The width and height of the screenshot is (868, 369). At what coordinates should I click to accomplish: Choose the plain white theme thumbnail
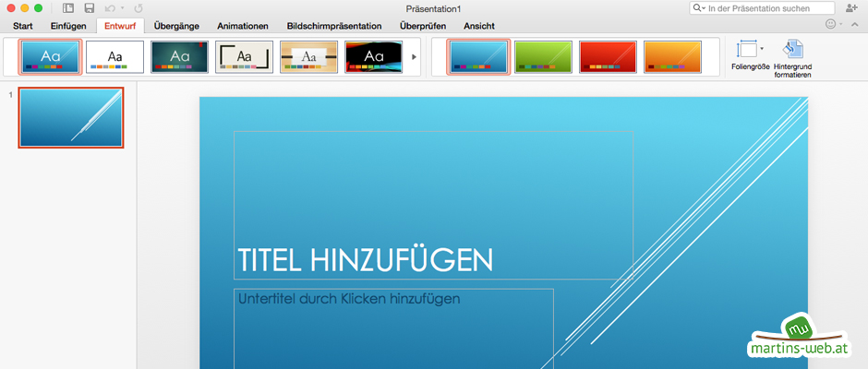pos(115,57)
